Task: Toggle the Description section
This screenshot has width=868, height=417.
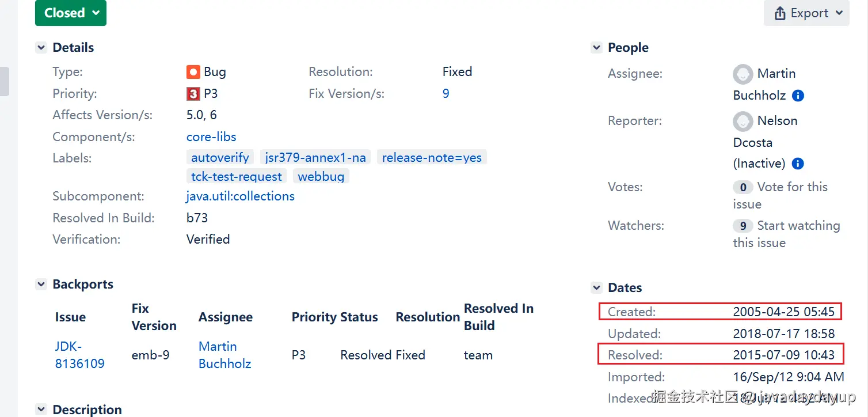Action: click(41, 410)
